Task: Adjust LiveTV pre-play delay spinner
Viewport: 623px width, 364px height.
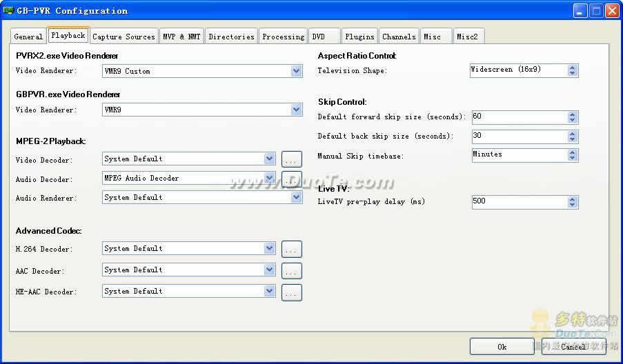Action: point(572,202)
